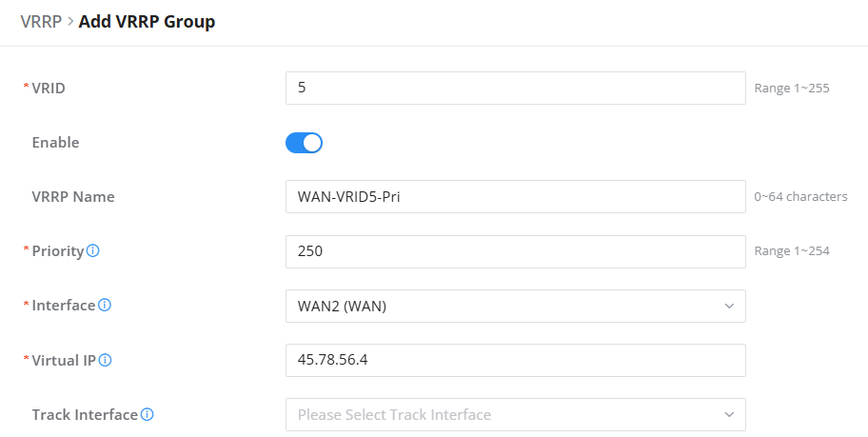Click the Interface dropdown chevron
The image size is (868, 437).
tap(729, 306)
